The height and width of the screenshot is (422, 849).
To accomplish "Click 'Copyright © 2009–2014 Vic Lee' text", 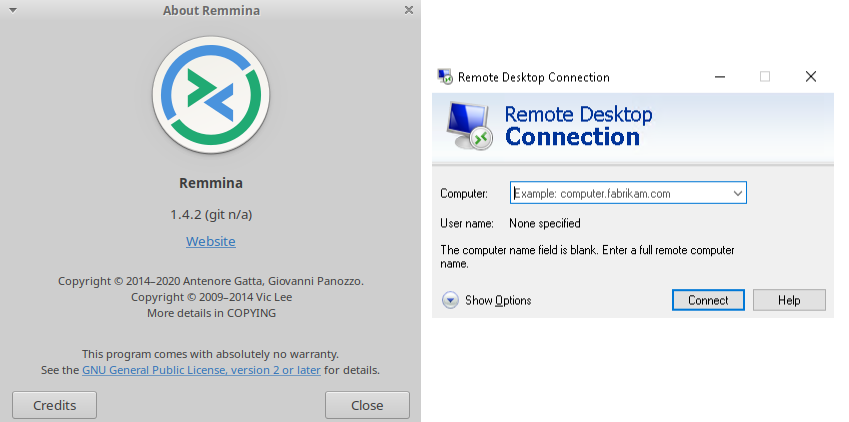I will click(x=211, y=297).
